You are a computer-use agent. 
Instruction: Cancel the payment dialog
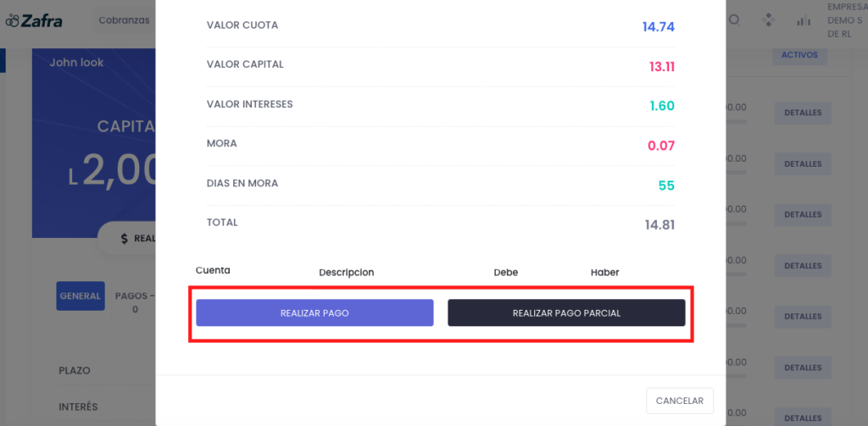[x=680, y=401]
